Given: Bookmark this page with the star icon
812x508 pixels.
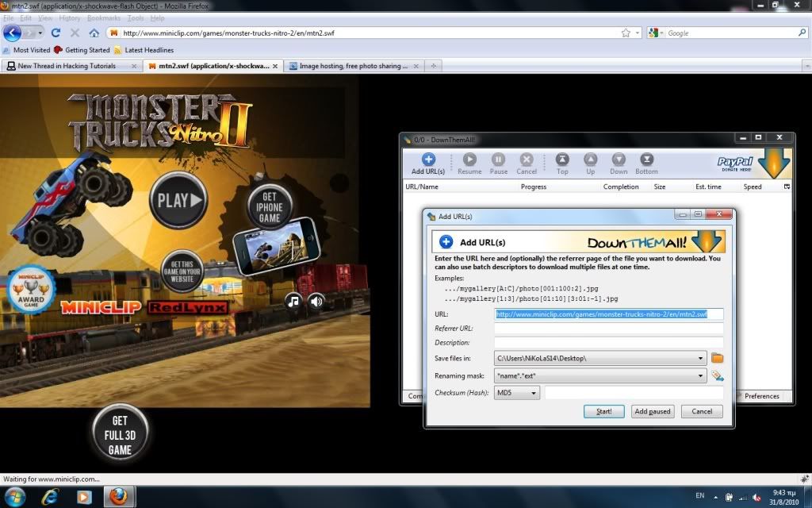Looking at the screenshot, I should [626, 33].
